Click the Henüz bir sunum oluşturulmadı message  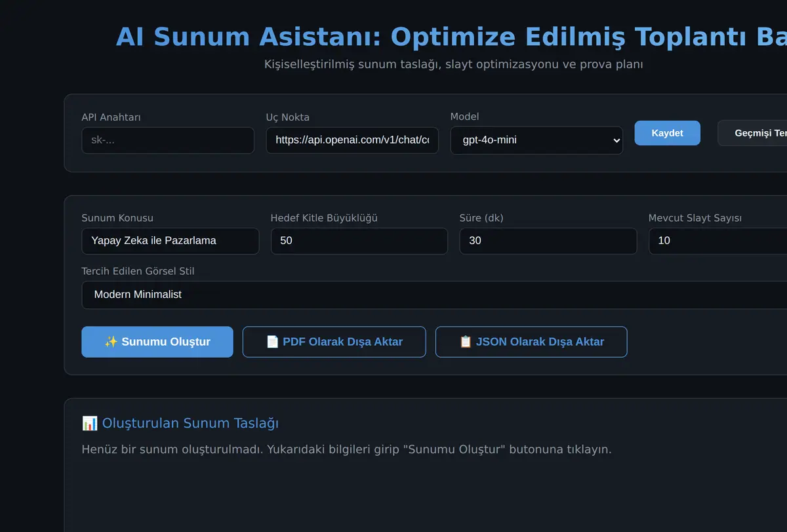point(347,449)
